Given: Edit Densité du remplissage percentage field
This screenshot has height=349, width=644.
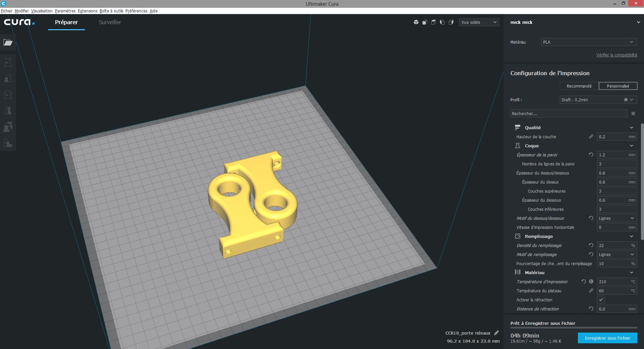Looking at the screenshot, I should coord(617,245).
